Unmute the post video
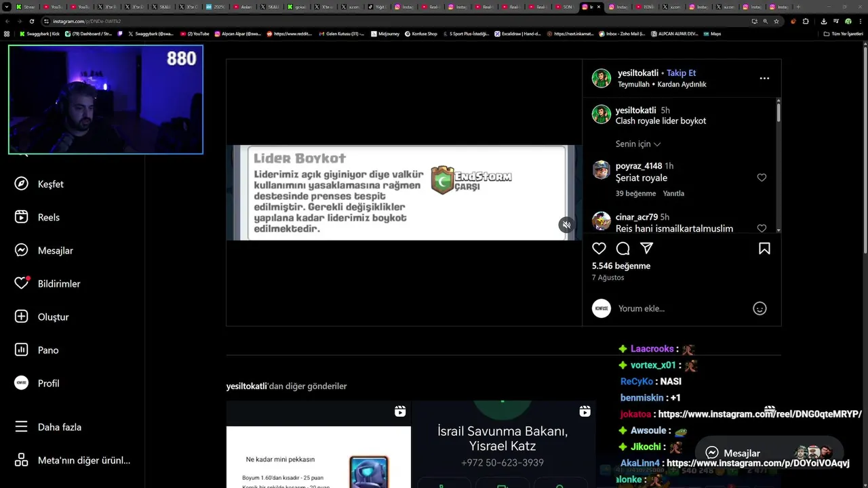The width and height of the screenshot is (868, 488). [x=566, y=225]
